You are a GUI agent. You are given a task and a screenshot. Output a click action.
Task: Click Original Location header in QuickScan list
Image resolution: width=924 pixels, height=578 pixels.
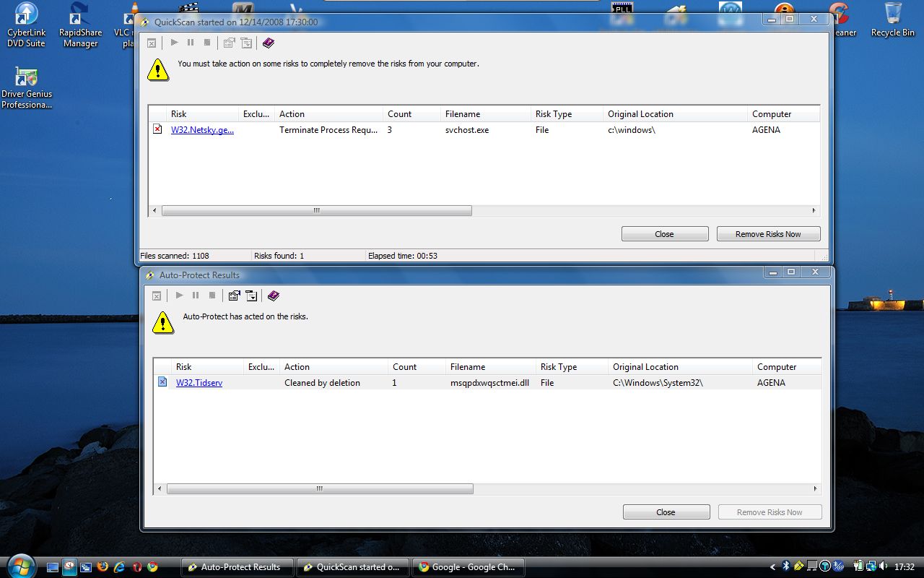676,114
